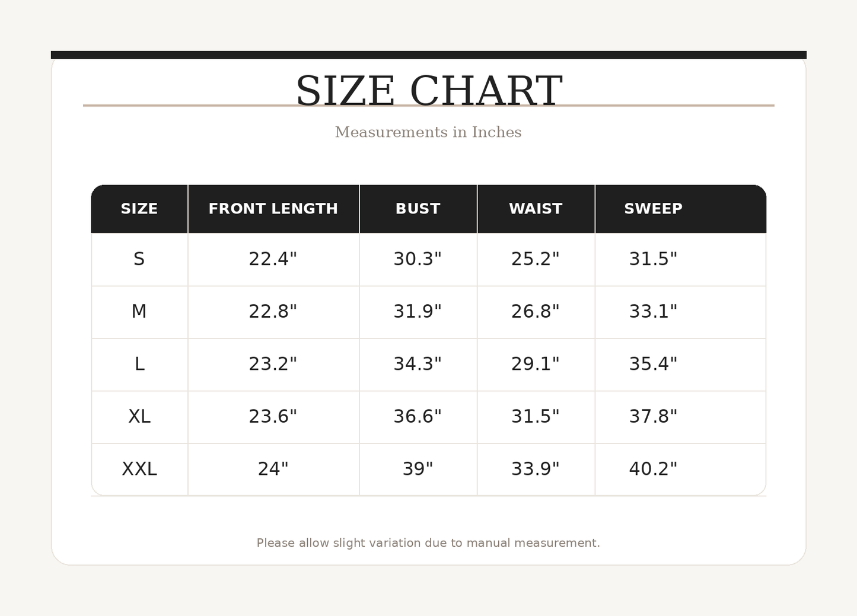Image resolution: width=857 pixels, height=616 pixels.
Task: Click the L size row label
Action: click(139, 364)
